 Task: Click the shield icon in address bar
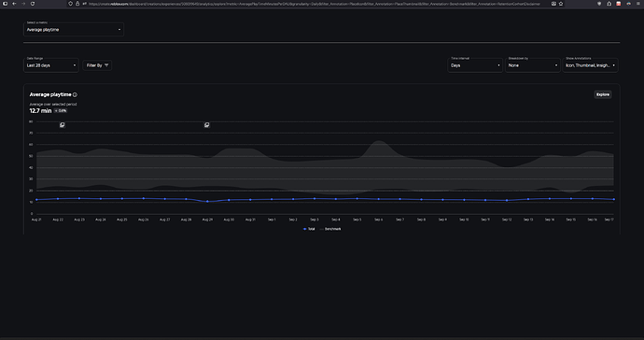pyautogui.click(x=70, y=4)
